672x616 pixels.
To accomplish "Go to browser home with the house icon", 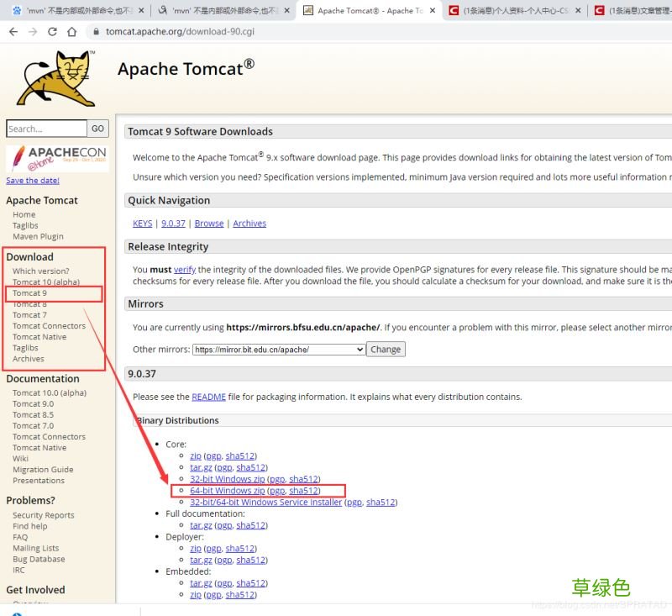I will tap(72, 32).
